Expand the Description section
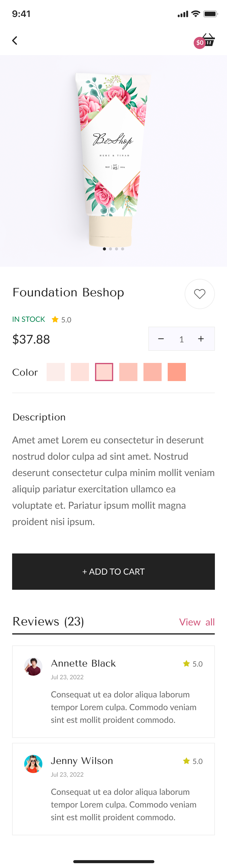This screenshot has height=868, width=227. pos(39,417)
